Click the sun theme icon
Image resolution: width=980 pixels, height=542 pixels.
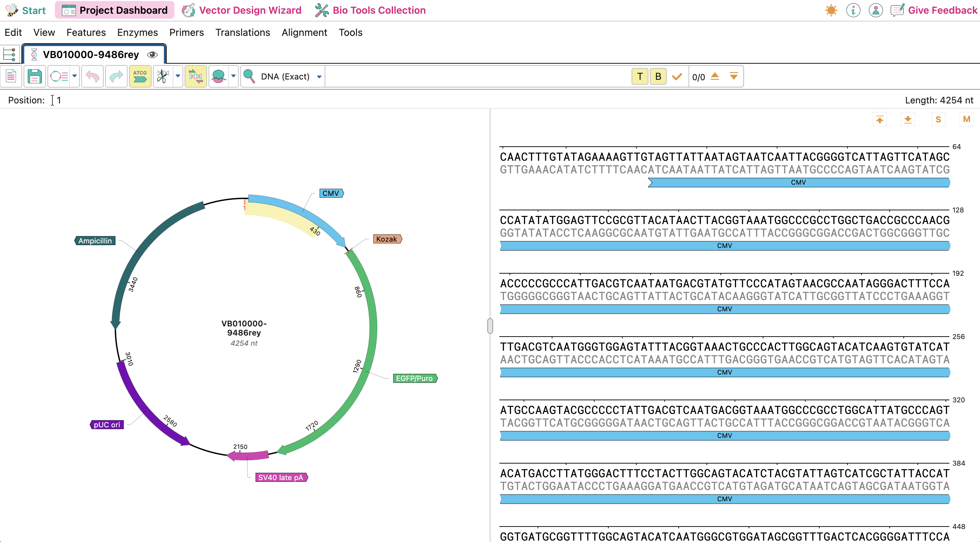coord(831,10)
